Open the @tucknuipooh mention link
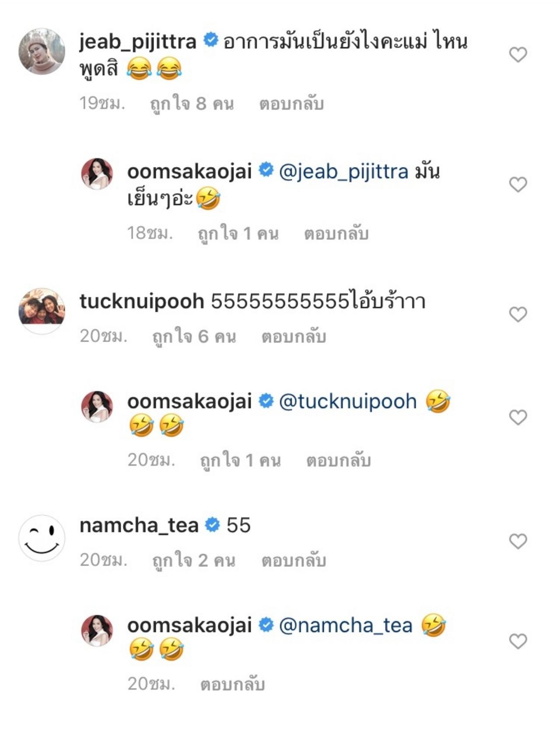The height and width of the screenshot is (730, 560). [x=348, y=402]
